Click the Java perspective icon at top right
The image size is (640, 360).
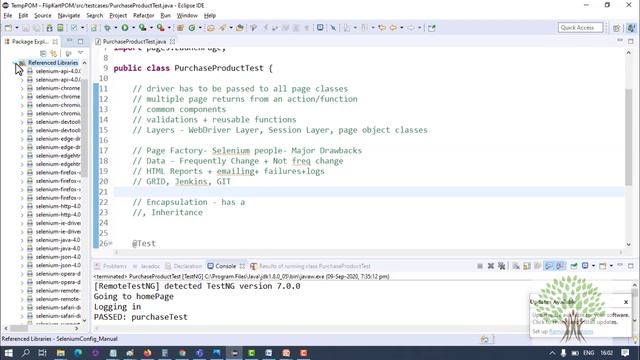[631, 28]
